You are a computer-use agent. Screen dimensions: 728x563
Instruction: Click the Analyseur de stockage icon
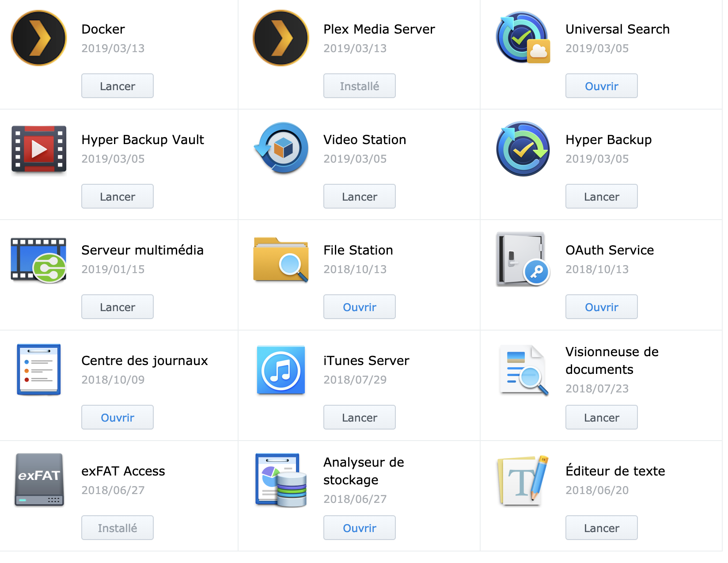coord(281,480)
